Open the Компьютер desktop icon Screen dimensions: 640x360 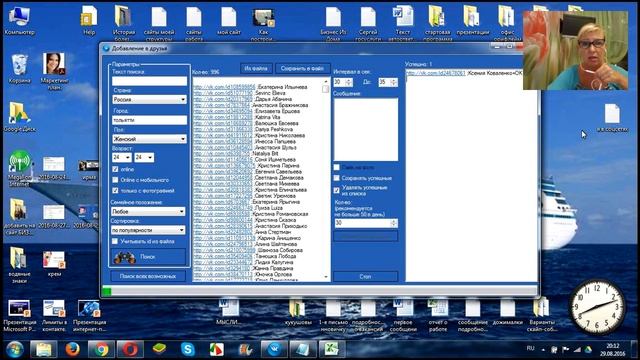pyautogui.click(x=19, y=20)
